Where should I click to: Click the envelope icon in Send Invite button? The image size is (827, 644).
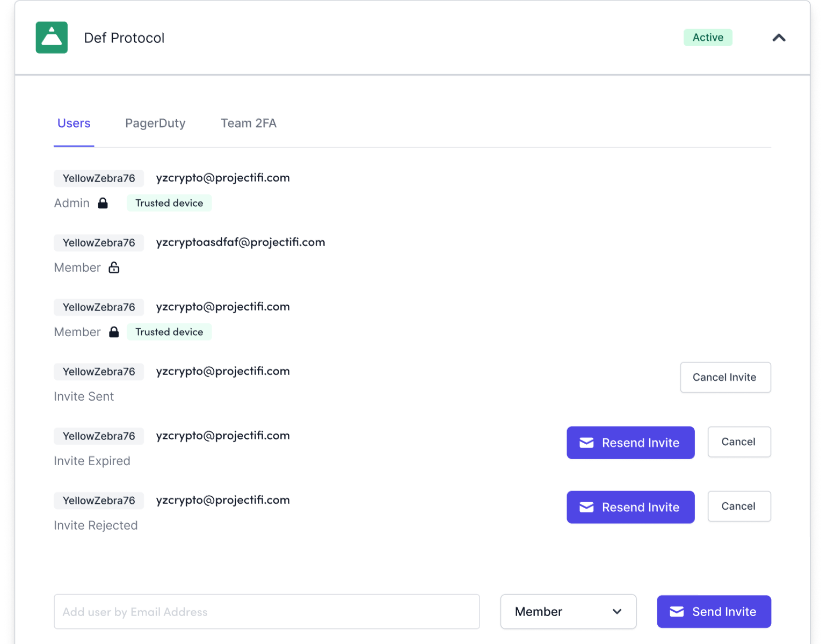(x=676, y=611)
